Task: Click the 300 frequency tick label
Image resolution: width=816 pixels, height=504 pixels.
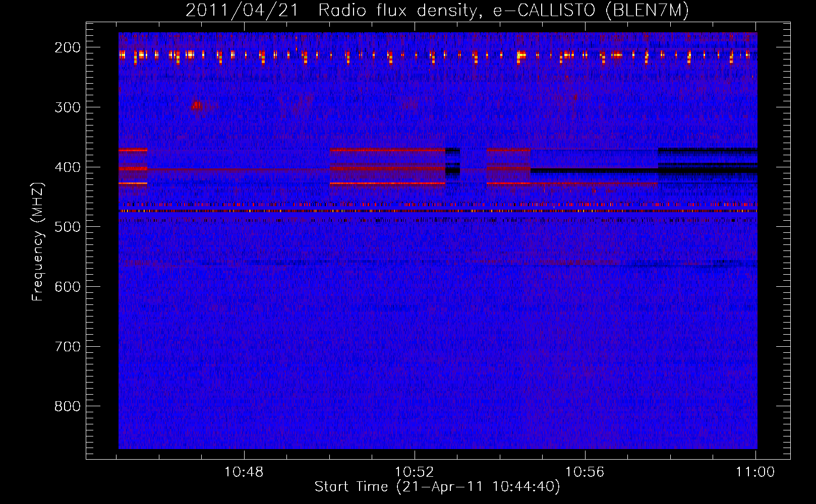Action: click(68, 107)
